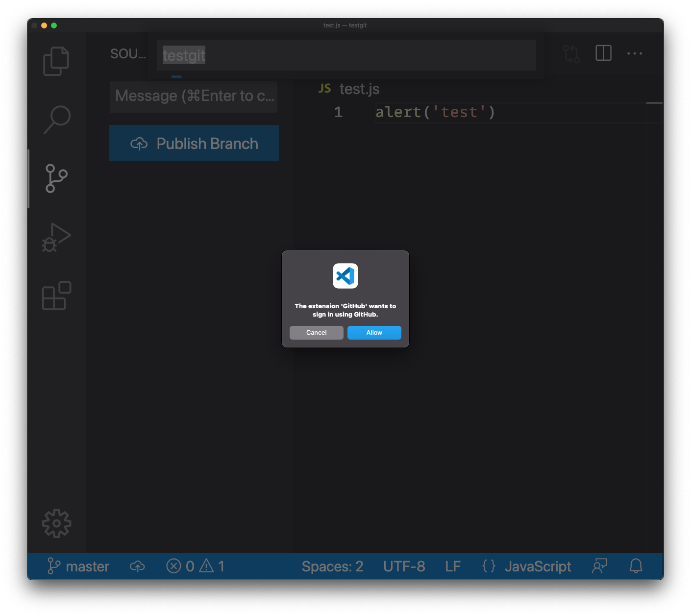Open notifications via the bell icon
This screenshot has width=691, height=616.
click(x=636, y=566)
